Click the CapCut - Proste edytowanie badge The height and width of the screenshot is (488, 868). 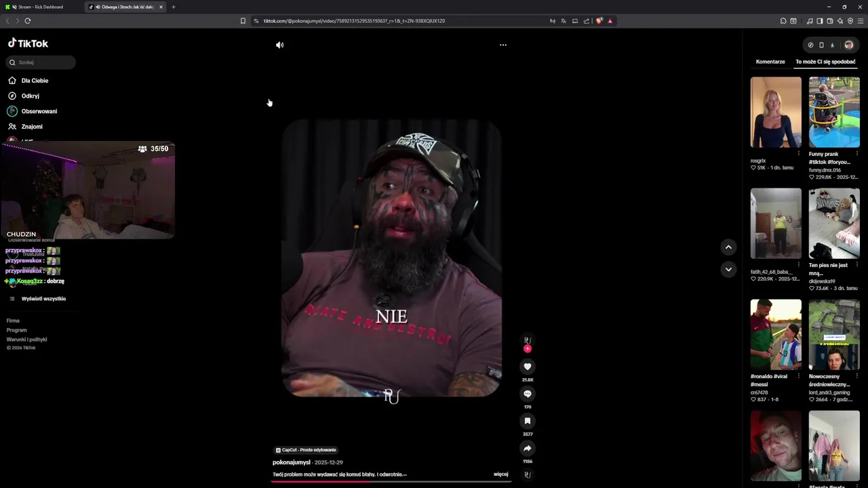(305, 450)
